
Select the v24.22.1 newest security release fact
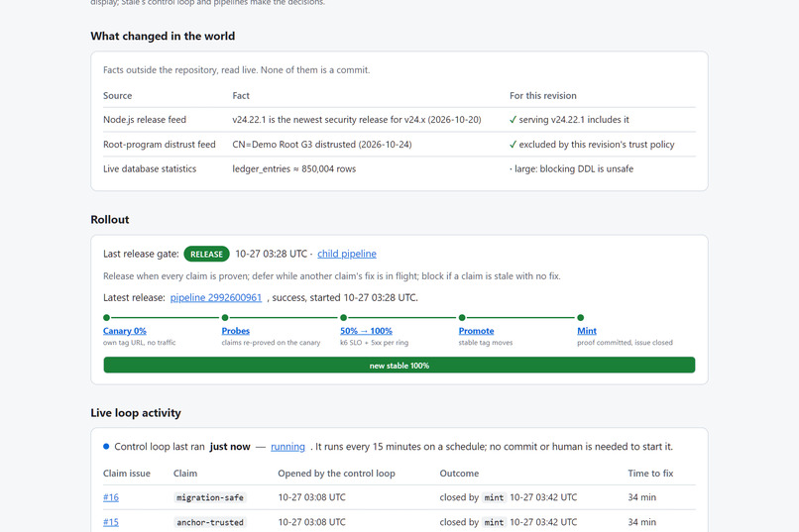tap(357, 120)
